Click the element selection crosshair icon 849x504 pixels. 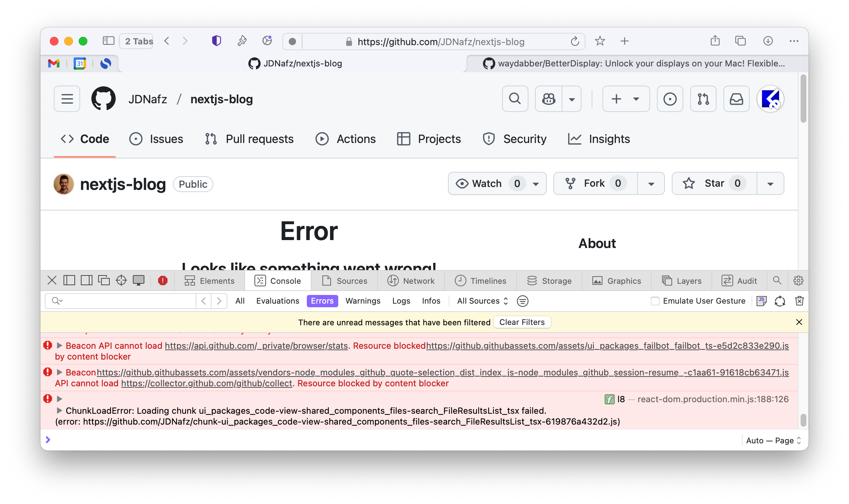[121, 281]
